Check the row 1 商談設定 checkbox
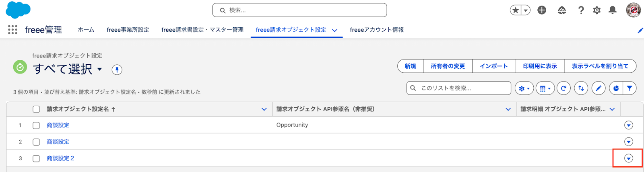644x172 pixels. 36,125
